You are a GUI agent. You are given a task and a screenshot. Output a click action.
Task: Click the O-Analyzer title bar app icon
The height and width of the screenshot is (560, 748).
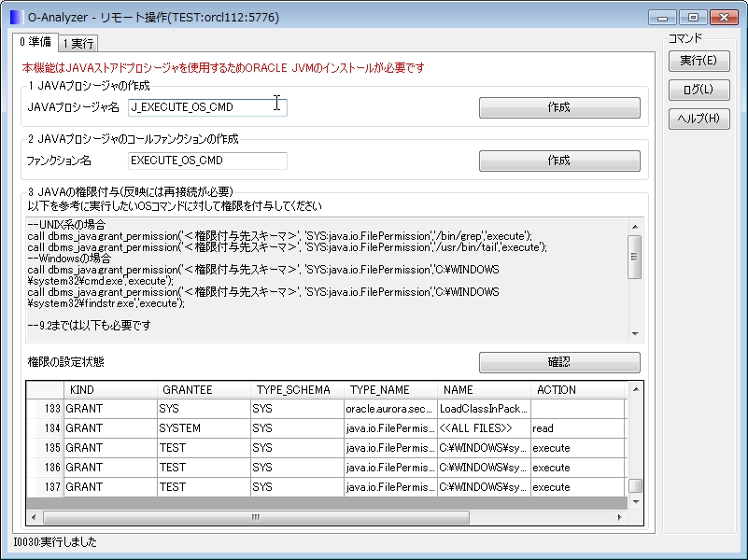coord(17,18)
